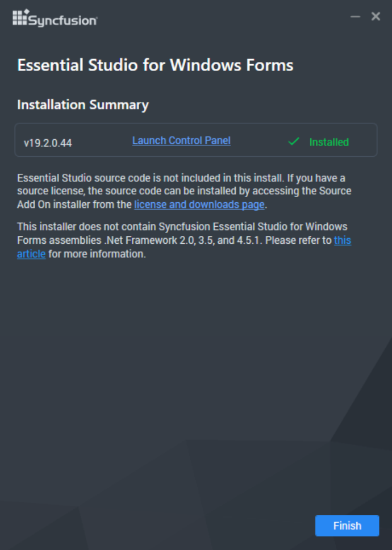Image resolution: width=392 pixels, height=550 pixels.
Task: Open the 'this article' hyperlink
Action: coord(343,240)
